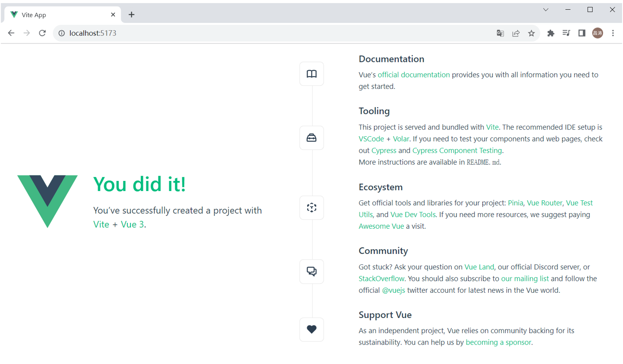This screenshot has width=623, height=364.
Task: Open the Volar link
Action: (401, 139)
